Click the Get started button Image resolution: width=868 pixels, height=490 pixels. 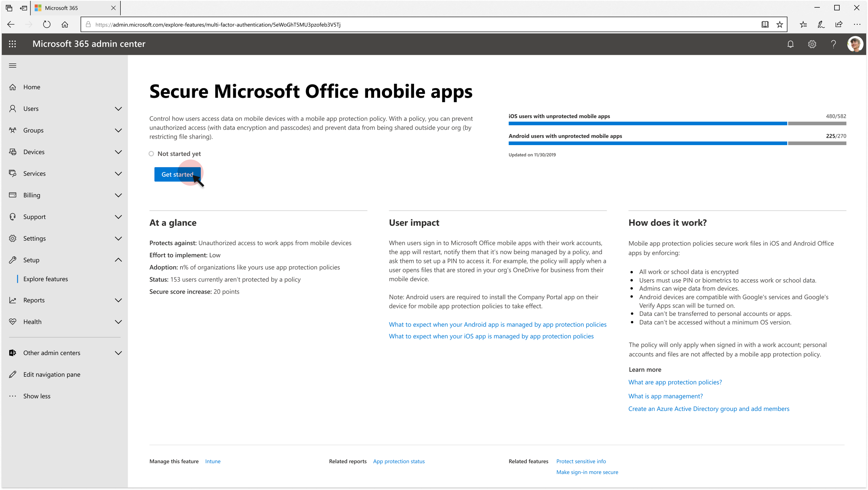[x=178, y=174]
